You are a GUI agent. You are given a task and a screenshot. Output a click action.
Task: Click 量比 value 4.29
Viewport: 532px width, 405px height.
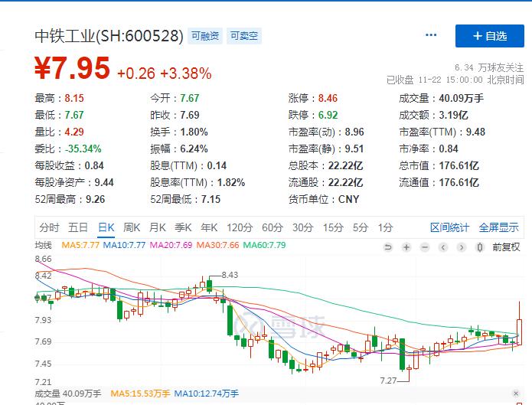[74, 132]
